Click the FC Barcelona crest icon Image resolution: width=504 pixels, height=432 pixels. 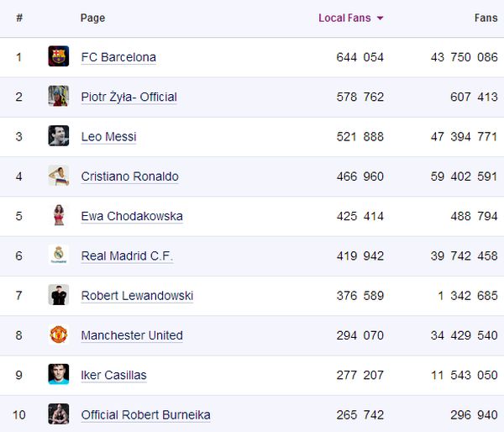tap(58, 56)
